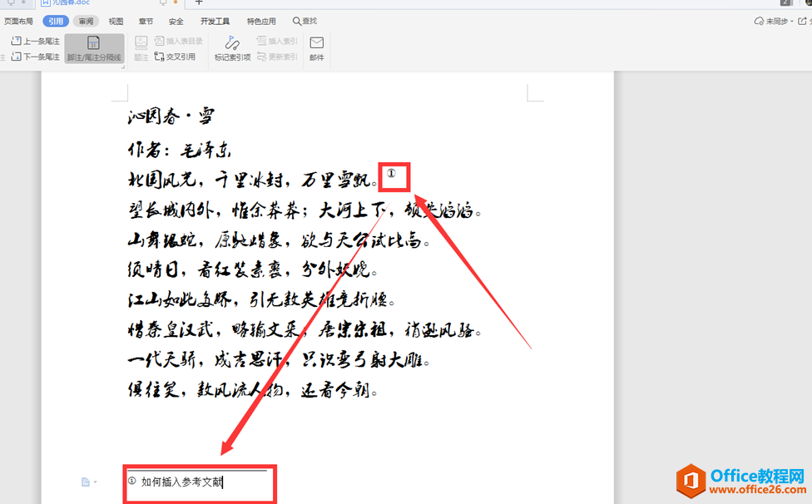Click the share icon right of 未同步
This screenshot has width=812, height=504.
click(x=802, y=22)
